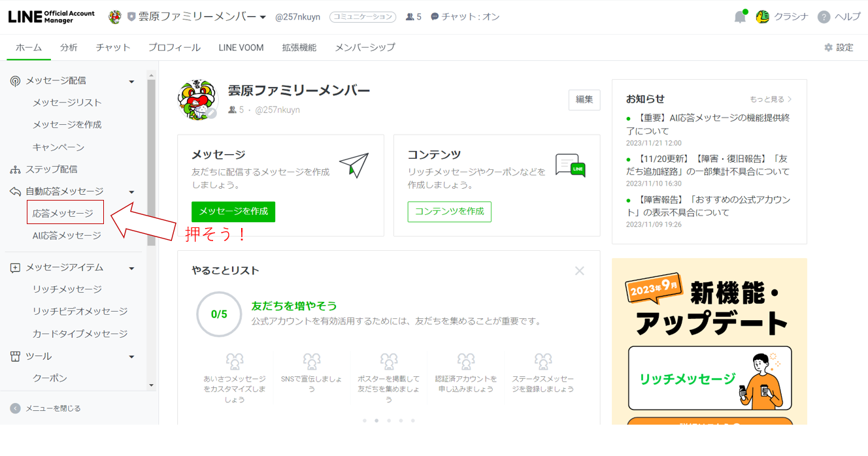Click the クラシナ user avatar icon
This screenshot has height=456, width=868.
coord(762,17)
